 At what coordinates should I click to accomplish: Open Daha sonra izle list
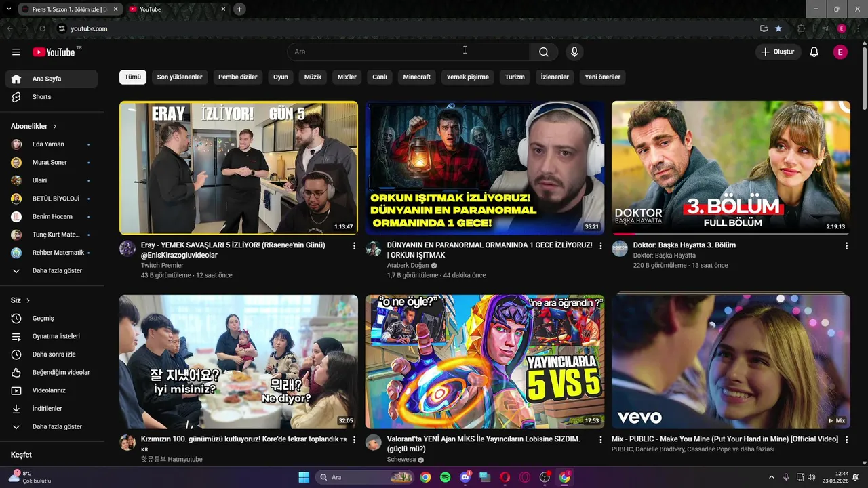(x=52, y=354)
